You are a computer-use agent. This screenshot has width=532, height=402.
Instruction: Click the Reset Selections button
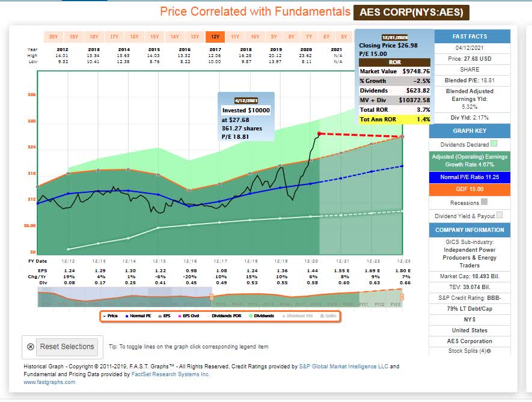click(x=67, y=347)
